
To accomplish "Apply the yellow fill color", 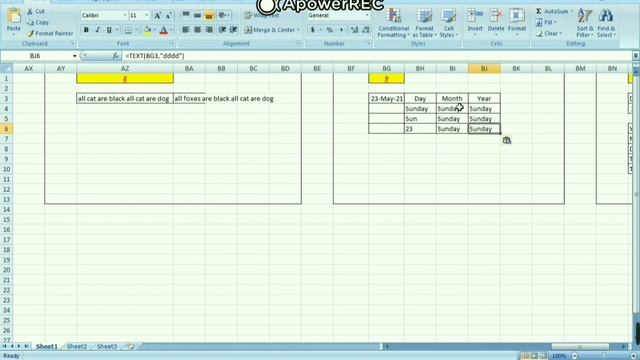I will pyautogui.click(x=147, y=30).
